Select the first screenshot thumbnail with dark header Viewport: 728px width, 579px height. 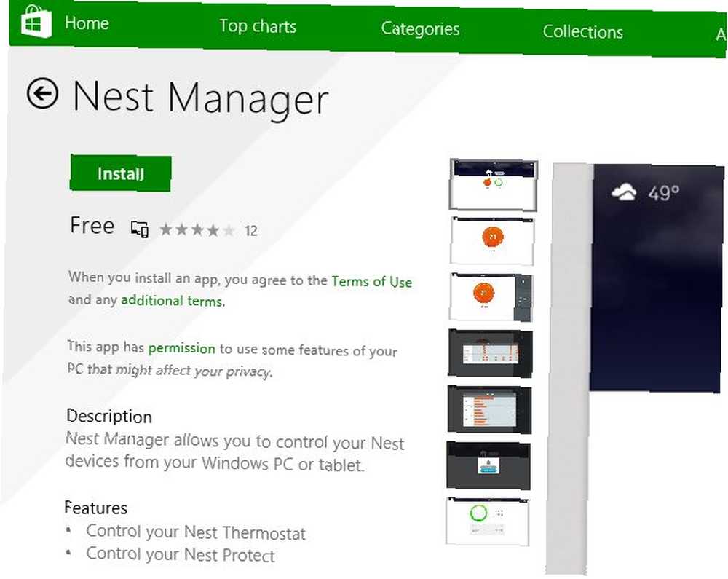click(494, 184)
